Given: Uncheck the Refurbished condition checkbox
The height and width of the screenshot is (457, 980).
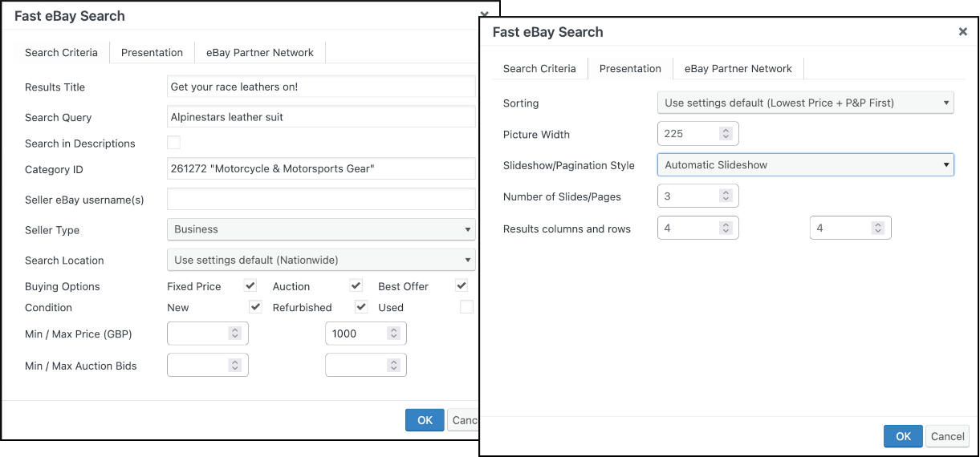Looking at the screenshot, I should click(x=361, y=307).
